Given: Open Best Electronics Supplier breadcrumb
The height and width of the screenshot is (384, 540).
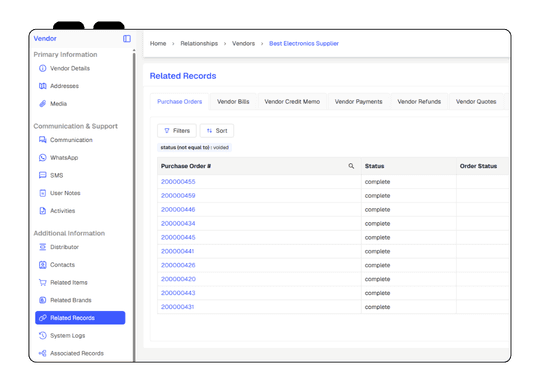Looking at the screenshot, I should coord(304,43).
